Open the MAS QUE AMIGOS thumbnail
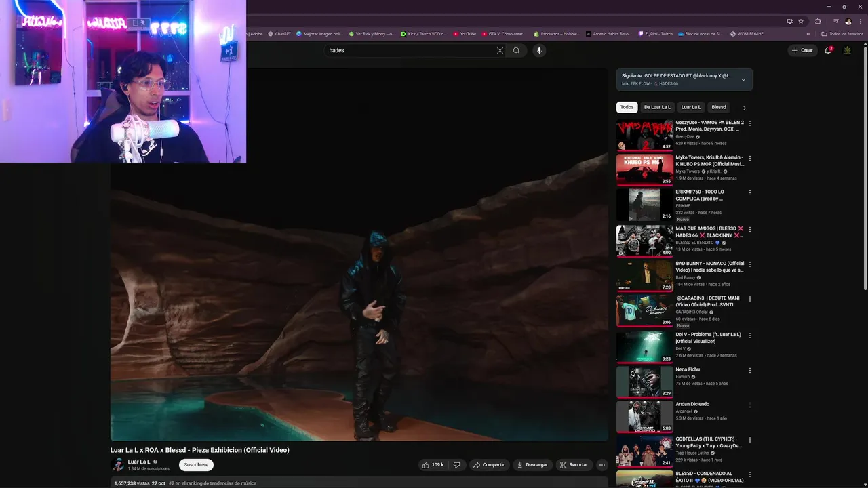 tap(644, 241)
